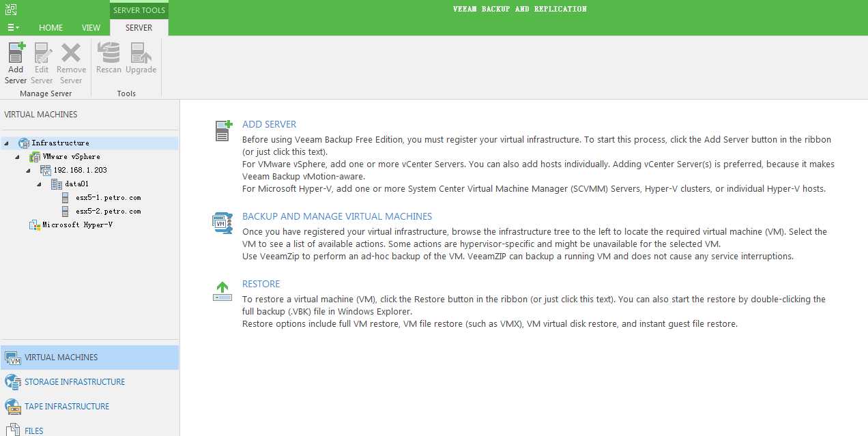
Task: Click the Tools group label
Action: pyautogui.click(x=126, y=93)
